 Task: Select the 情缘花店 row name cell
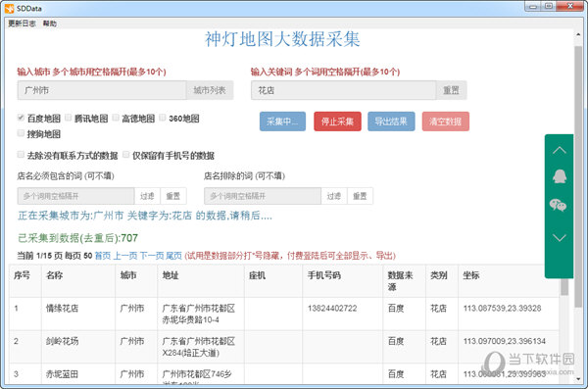tap(62, 309)
